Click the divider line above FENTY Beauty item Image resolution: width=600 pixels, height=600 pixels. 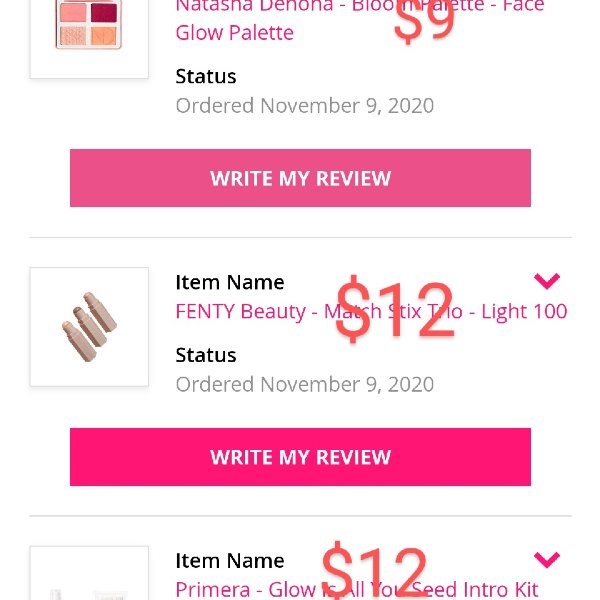[x=300, y=237]
